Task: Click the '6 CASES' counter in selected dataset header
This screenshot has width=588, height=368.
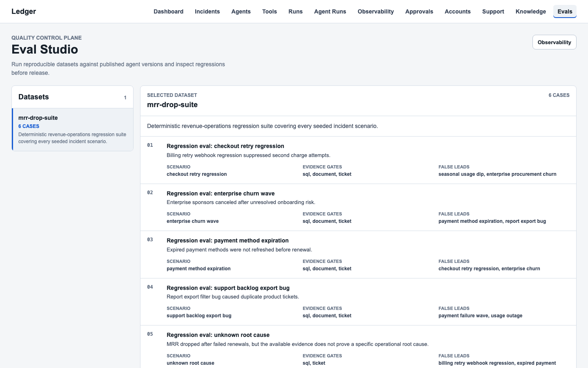Action: (559, 95)
